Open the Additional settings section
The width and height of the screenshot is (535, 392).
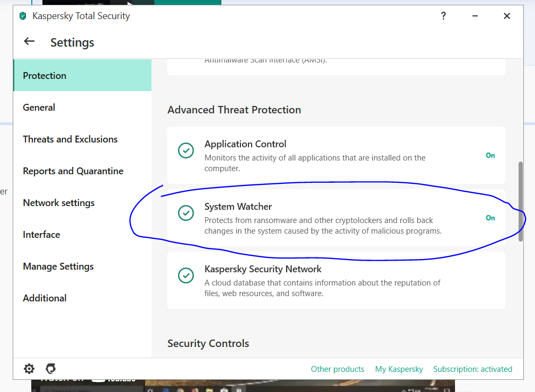click(82, 298)
